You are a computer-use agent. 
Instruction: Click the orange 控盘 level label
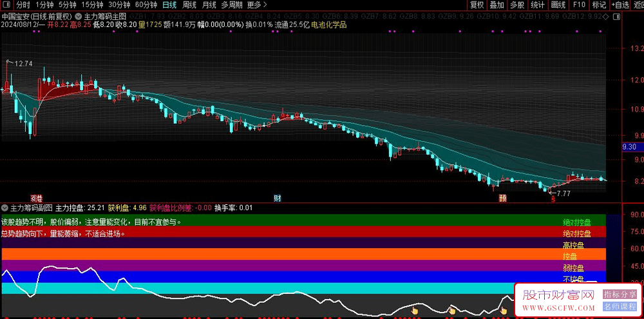click(570, 256)
